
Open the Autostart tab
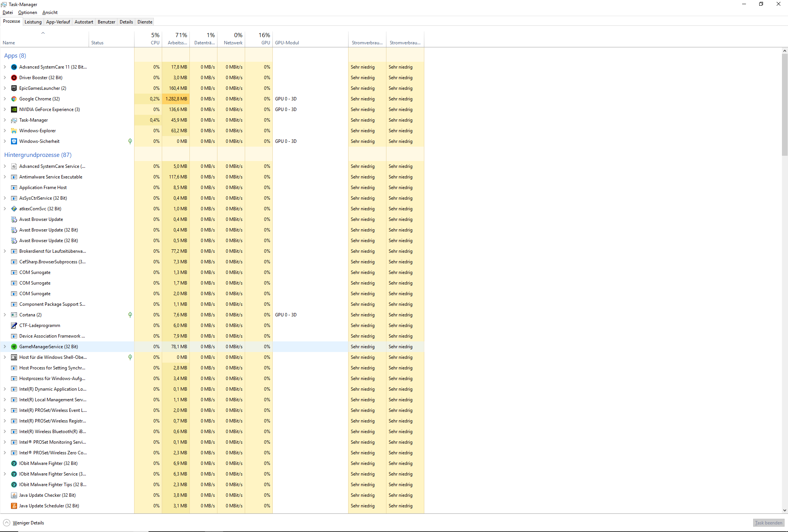(x=84, y=22)
